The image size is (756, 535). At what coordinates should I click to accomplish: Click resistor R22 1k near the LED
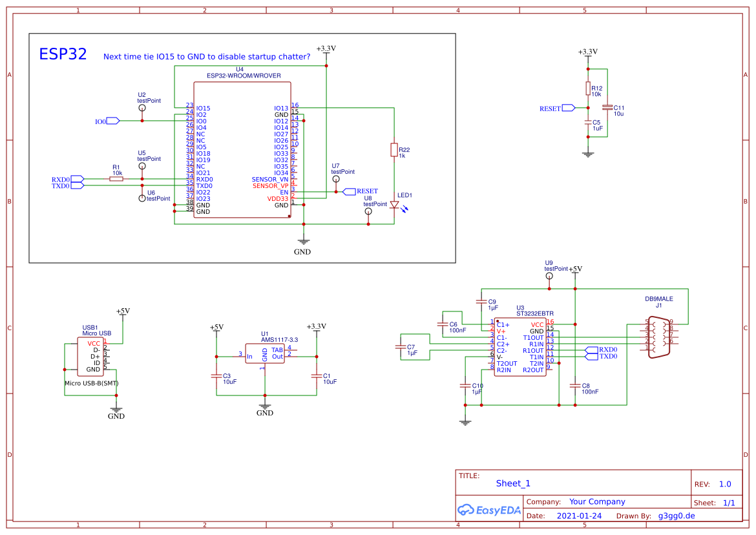coord(395,150)
